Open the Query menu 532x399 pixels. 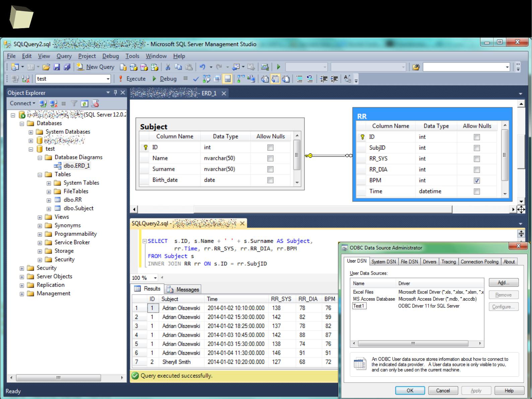pos(64,56)
